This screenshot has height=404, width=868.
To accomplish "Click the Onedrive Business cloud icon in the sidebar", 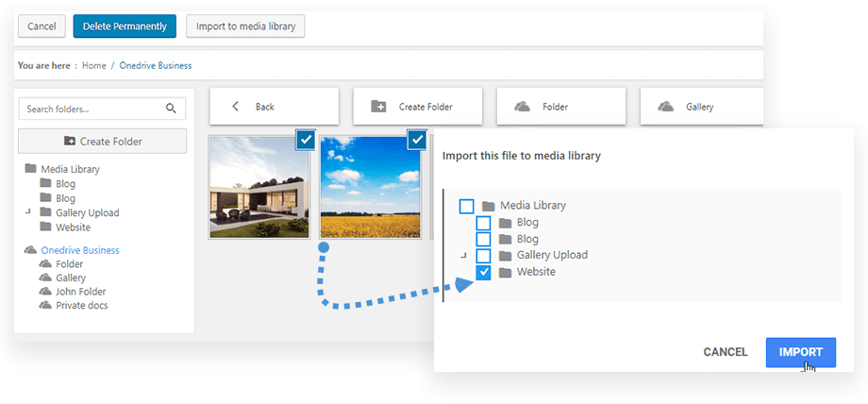I will click(30, 250).
